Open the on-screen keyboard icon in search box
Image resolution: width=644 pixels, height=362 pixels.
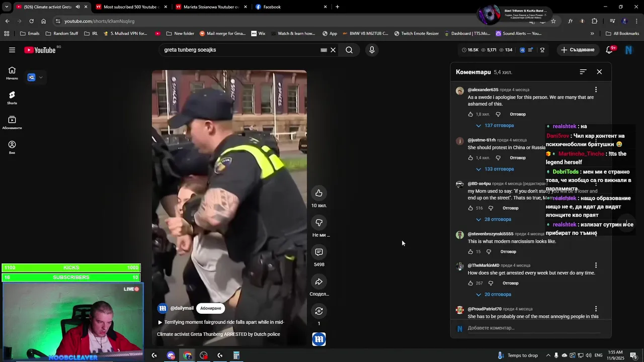[324, 50]
